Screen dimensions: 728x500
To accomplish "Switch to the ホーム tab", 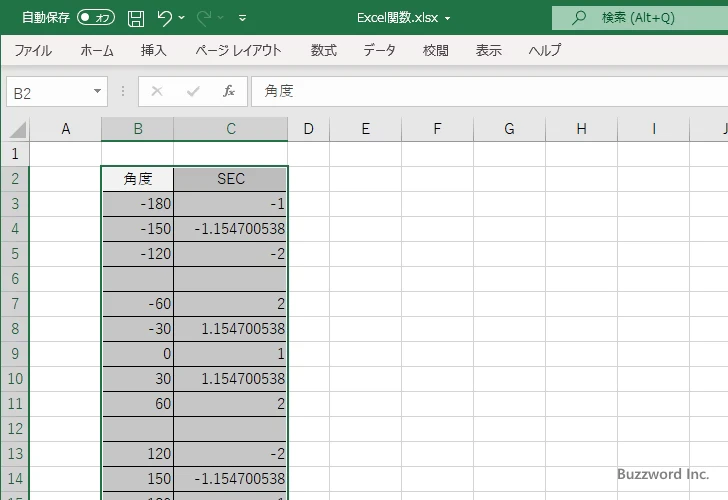I will tap(97, 50).
